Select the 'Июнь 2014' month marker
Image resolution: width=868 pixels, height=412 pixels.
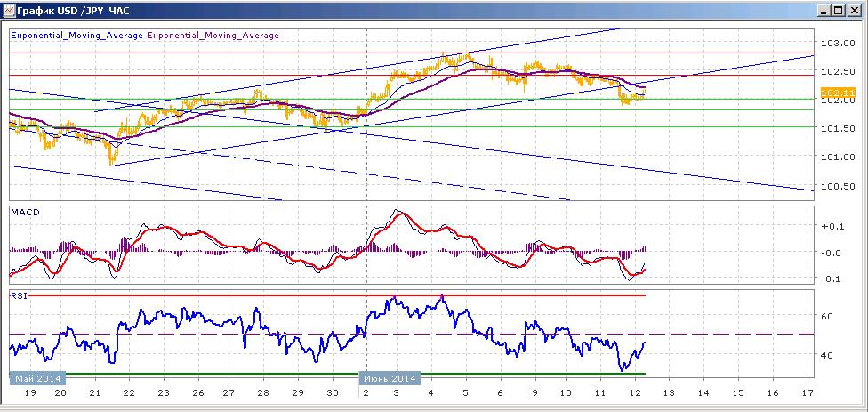[x=390, y=378]
